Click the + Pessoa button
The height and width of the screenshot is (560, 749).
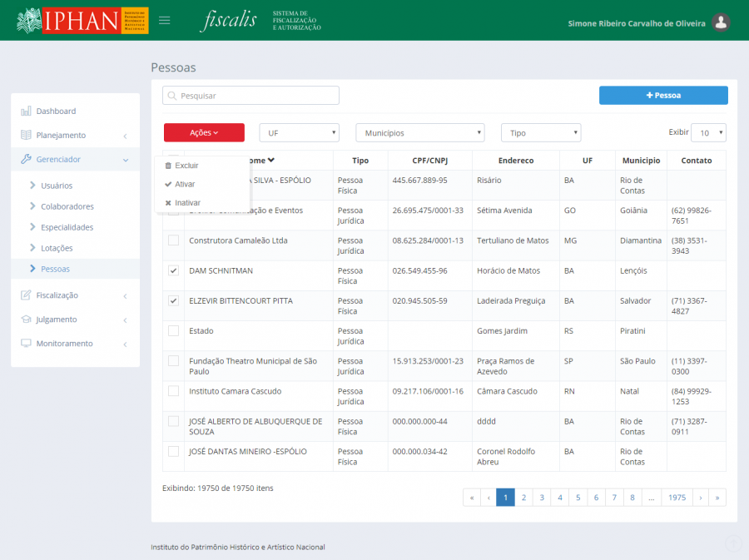tap(663, 96)
